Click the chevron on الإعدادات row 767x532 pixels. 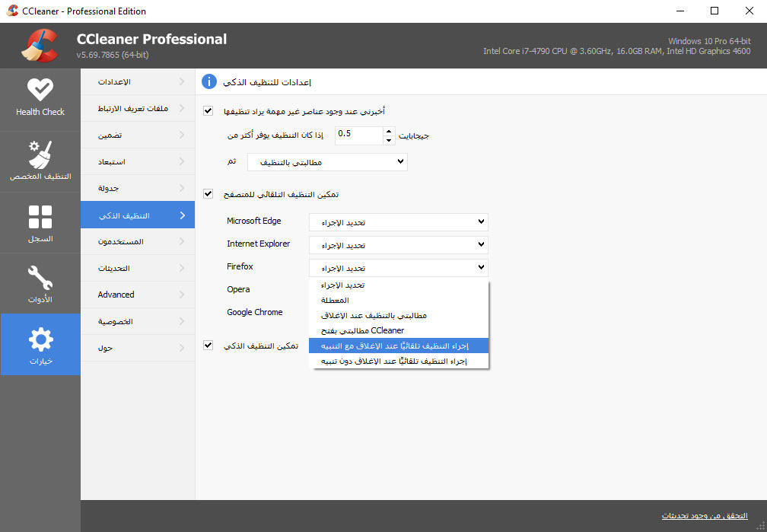click(181, 81)
